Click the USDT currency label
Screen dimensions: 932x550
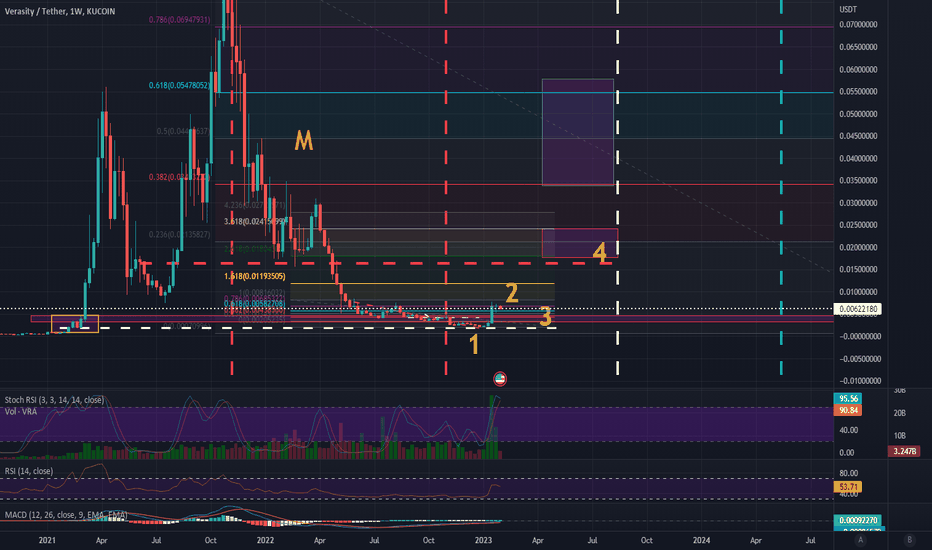(x=848, y=10)
